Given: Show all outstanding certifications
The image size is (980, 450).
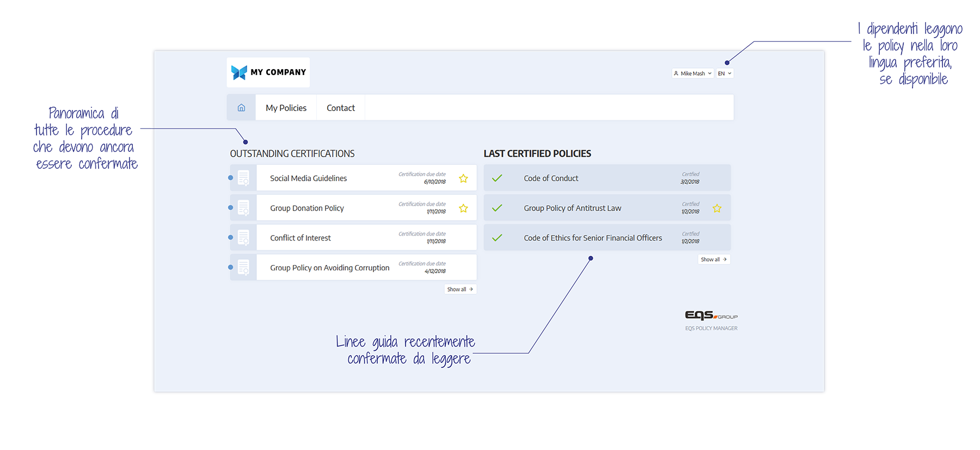Looking at the screenshot, I should click(x=460, y=289).
